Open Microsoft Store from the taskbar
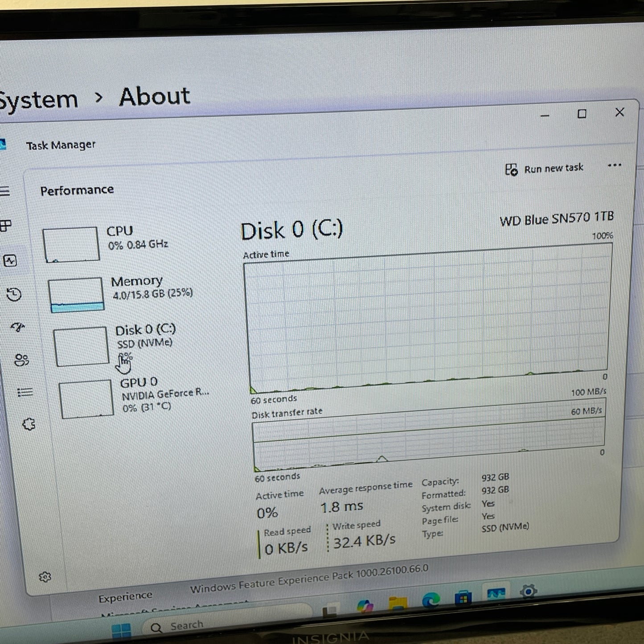This screenshot has height=644, width=644. [463, 598]
